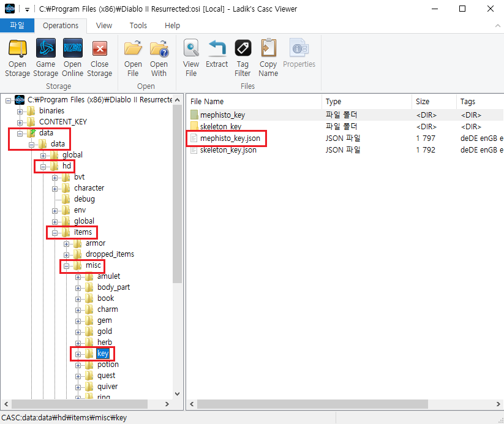
Task: Select the amulet folder in tree
Action: [108, 276]
